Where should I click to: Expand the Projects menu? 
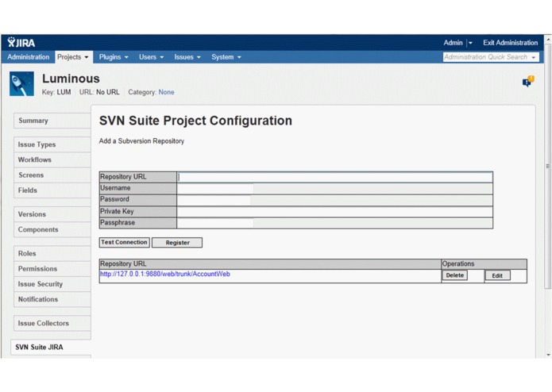[73, 57]
